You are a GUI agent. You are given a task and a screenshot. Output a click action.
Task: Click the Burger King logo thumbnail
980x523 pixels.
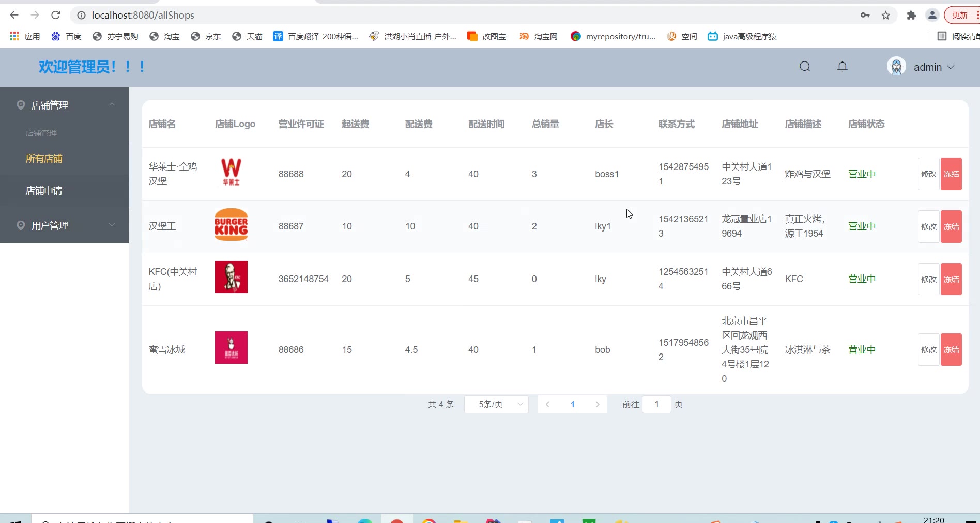point(231,225)
